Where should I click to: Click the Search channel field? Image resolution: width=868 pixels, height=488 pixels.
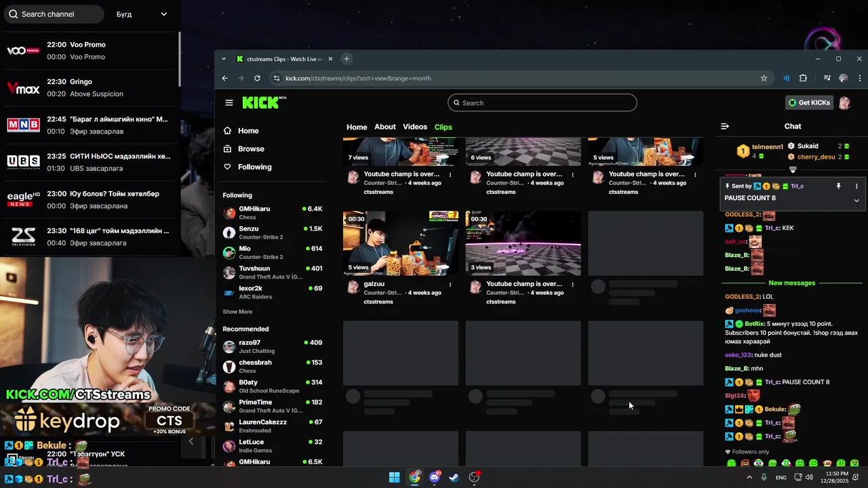54,14
